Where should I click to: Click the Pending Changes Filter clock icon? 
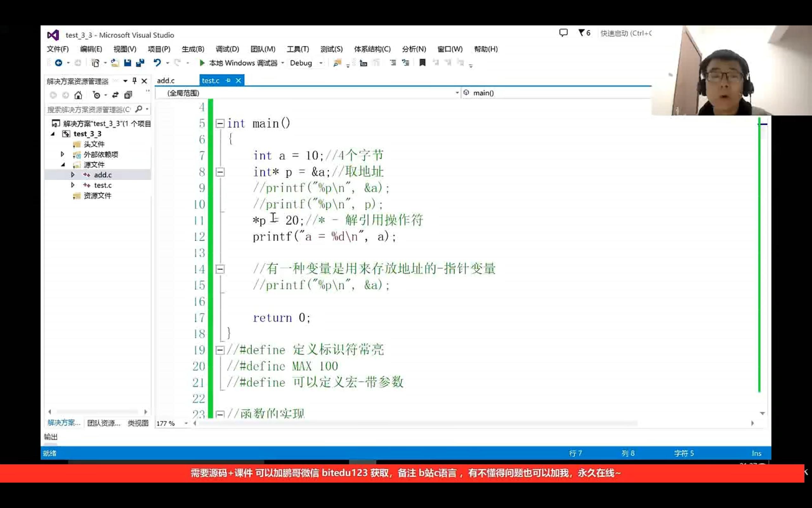pos(97,95)
